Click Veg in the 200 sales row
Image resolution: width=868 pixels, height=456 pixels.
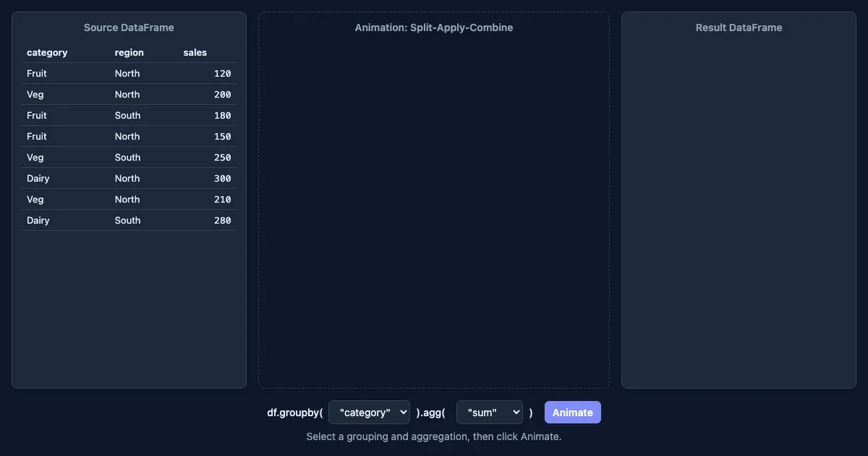35,95
